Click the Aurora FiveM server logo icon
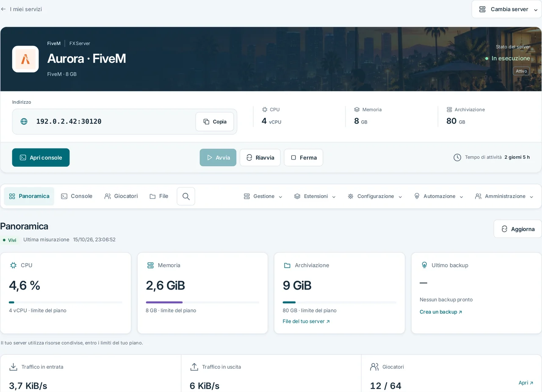 click(25, 59)
